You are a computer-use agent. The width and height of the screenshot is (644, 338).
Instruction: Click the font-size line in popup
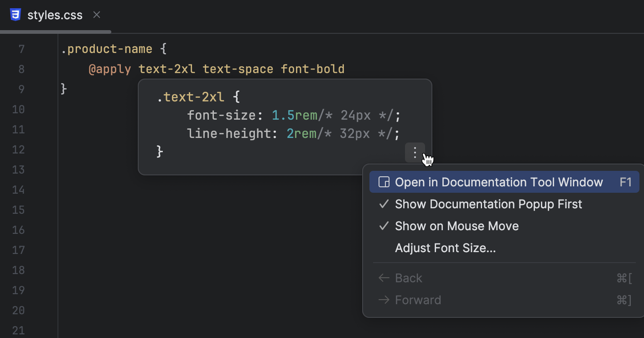[x=293, y=116]
